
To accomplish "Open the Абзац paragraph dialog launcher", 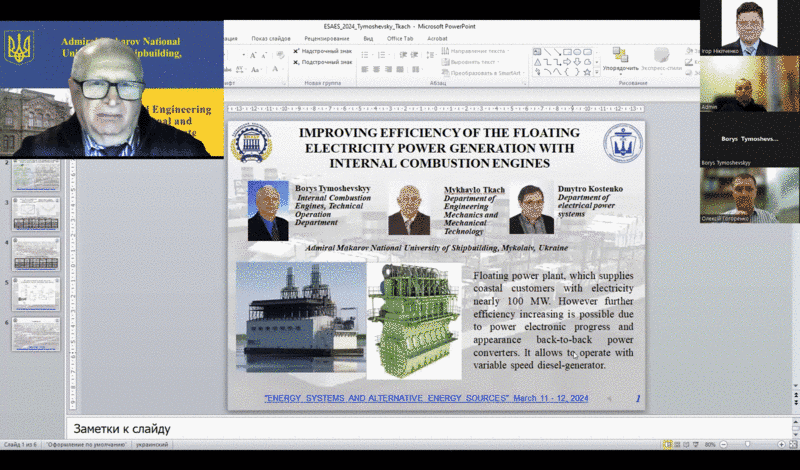I will click(524, 83).
